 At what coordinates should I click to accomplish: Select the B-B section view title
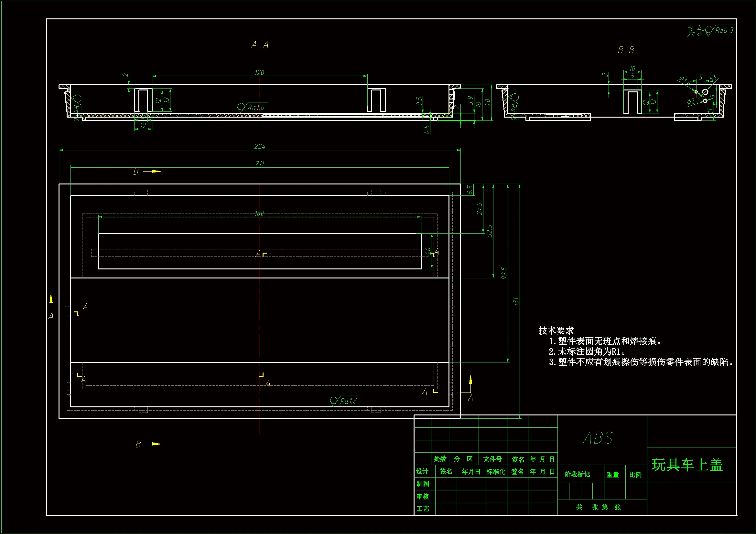[626, 50]
